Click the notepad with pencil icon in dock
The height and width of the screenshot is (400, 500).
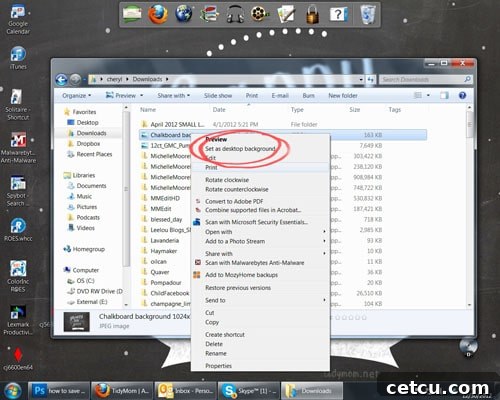[x=286, y=14]
